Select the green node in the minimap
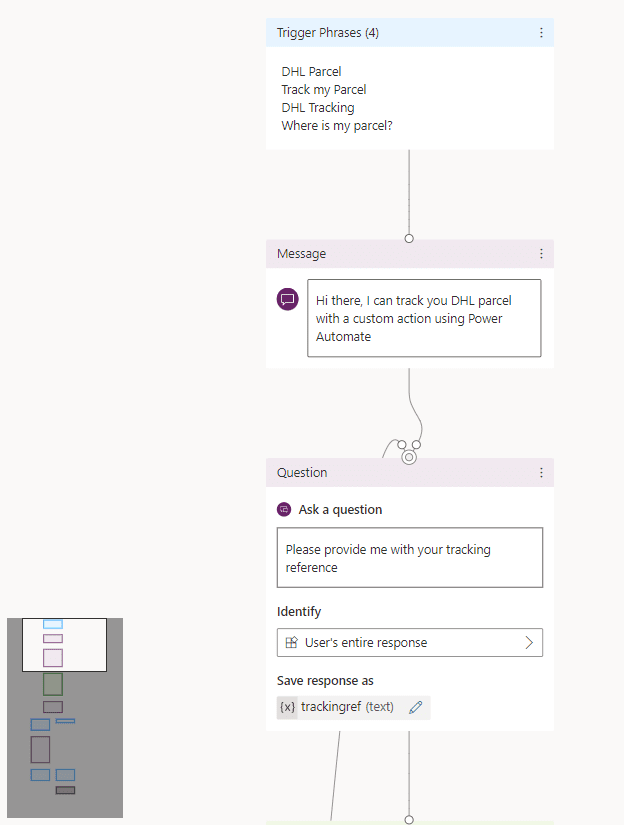The image size is (624, 825). point(51,684)
